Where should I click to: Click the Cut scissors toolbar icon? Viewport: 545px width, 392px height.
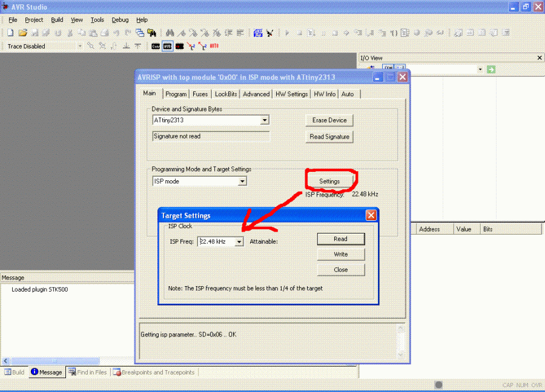[70, 33]
